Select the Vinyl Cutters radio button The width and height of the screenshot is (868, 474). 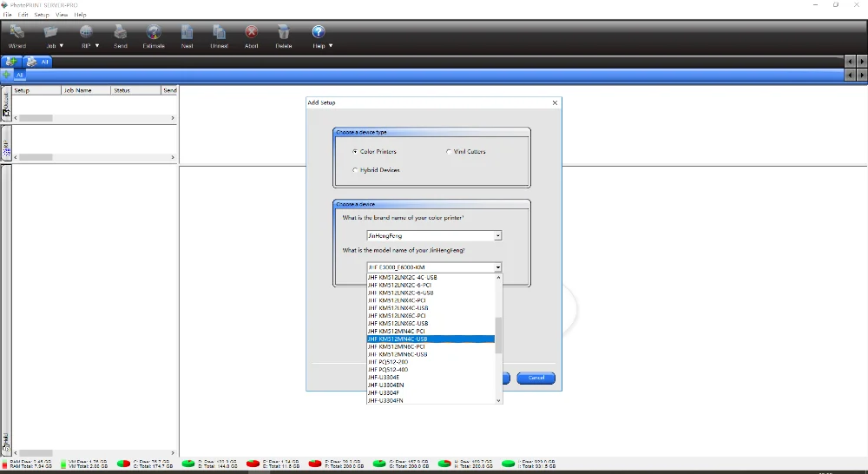click(x=449, y=151)
